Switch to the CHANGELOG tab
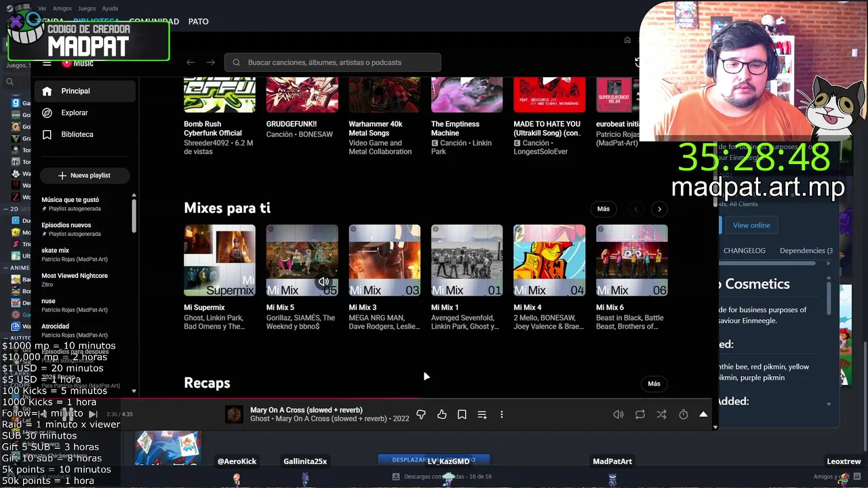 pyautogui.click(x=744, y=251)
